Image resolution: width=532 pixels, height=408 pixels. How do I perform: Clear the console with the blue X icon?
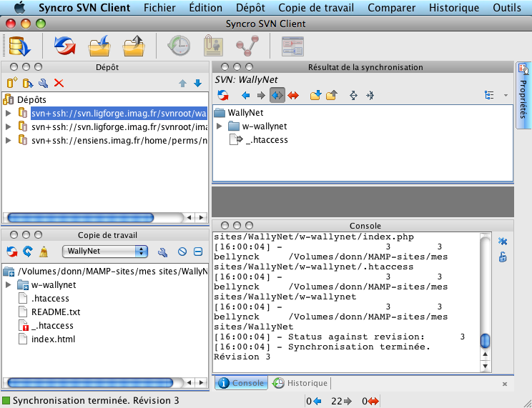(x=503, y=242)
